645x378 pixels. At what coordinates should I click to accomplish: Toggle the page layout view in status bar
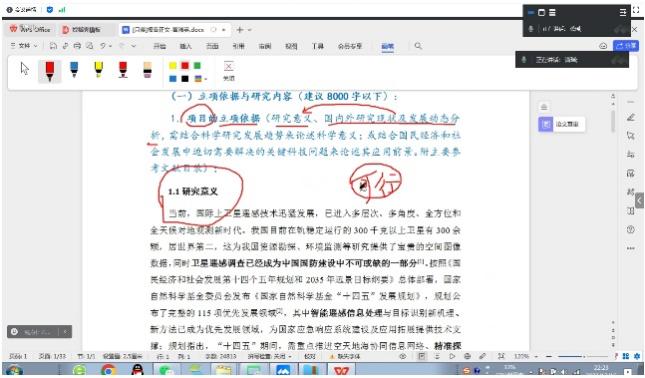click(x=422, y=356)
